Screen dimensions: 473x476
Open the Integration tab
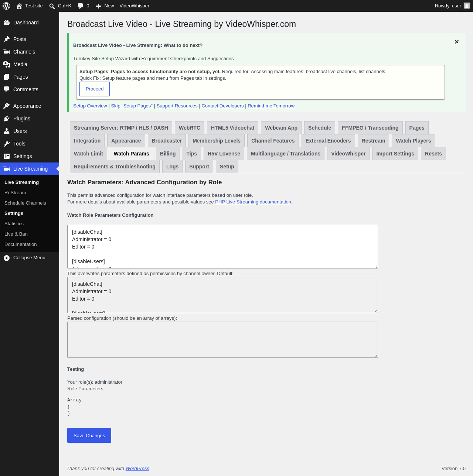point(87,141)
